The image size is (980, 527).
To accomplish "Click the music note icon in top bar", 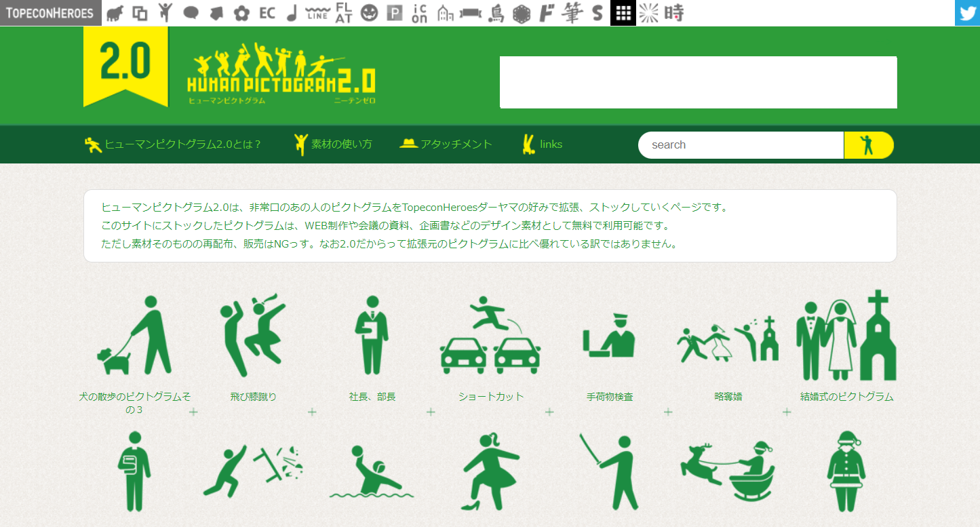I will [292, 13].
